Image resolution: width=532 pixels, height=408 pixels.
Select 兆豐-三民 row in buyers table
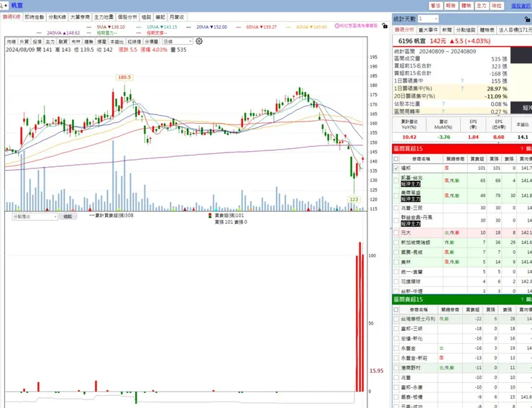[462, 208]
